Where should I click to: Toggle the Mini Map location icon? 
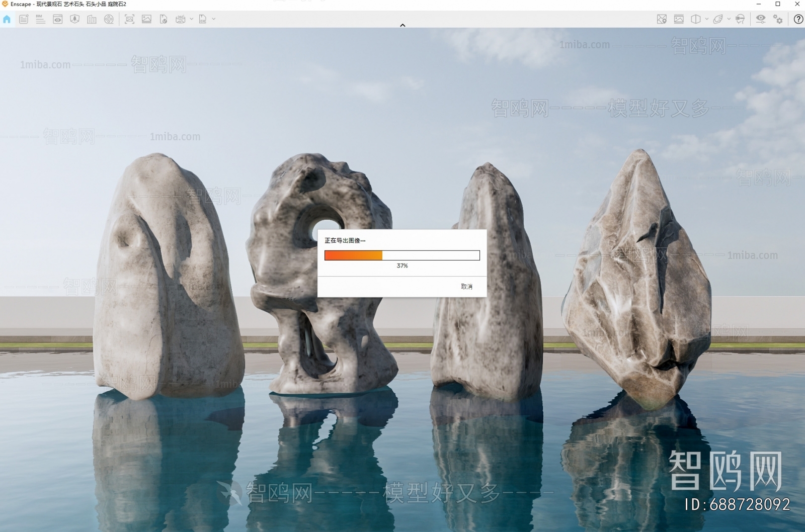(x=662, y=19)
